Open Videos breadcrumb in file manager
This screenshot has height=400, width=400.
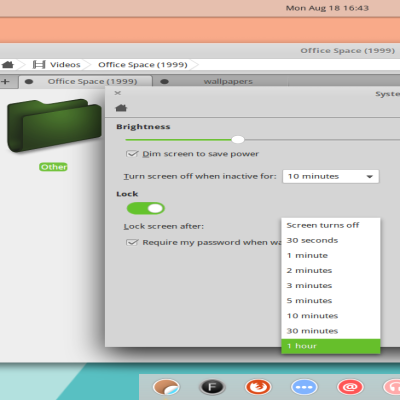coord(65,65)
